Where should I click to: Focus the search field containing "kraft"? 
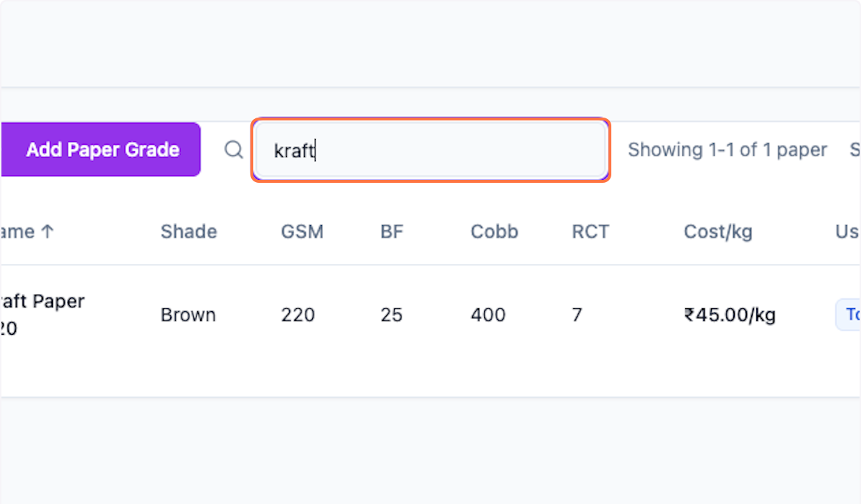click(x=430, y=150)
